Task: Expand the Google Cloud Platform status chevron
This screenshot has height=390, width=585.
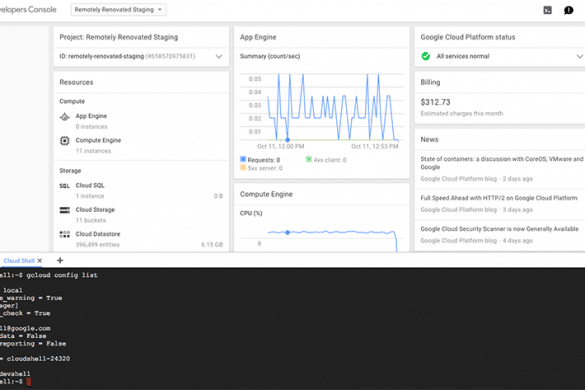Action: coord(579,57)
